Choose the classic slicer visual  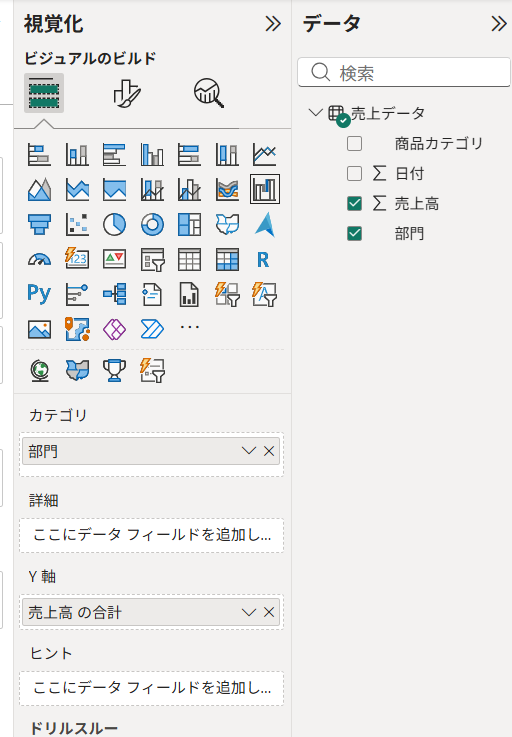pyautogui.click(x=152, y=259)
